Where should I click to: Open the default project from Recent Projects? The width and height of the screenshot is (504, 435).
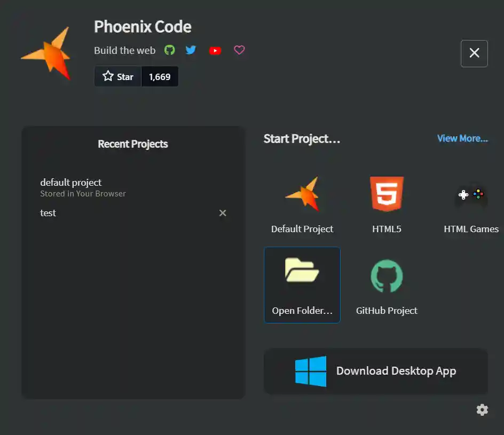70,183
